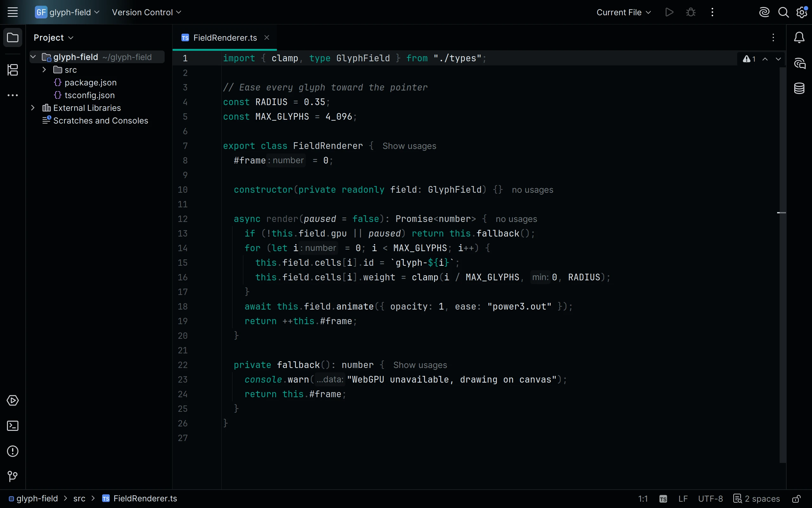Viewport: 812px width, 508px height.
Task: Jump to previous highlighted problem arrow
Action: point(765,59)
